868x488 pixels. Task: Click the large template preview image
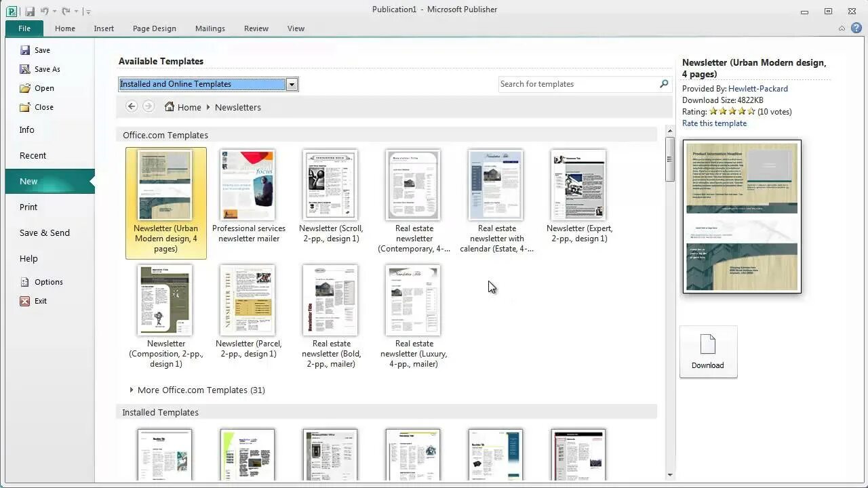point(742,217)
